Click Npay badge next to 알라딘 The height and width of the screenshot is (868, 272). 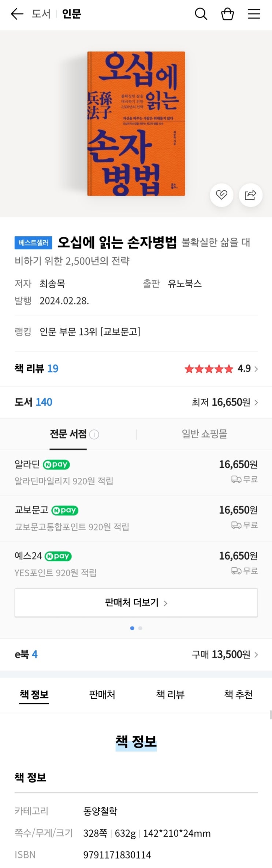coord(56,465)
